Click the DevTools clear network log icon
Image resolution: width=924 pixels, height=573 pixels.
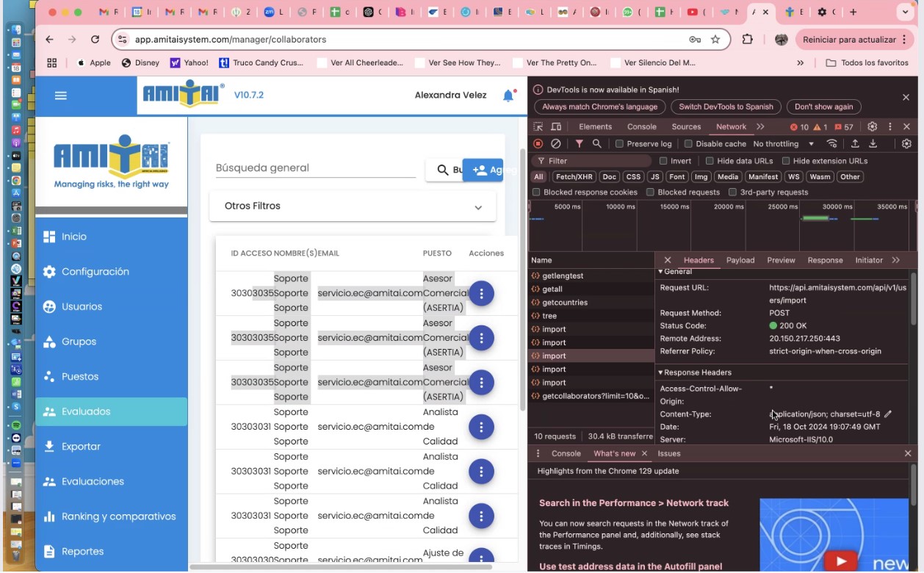(x=556, y=144)
